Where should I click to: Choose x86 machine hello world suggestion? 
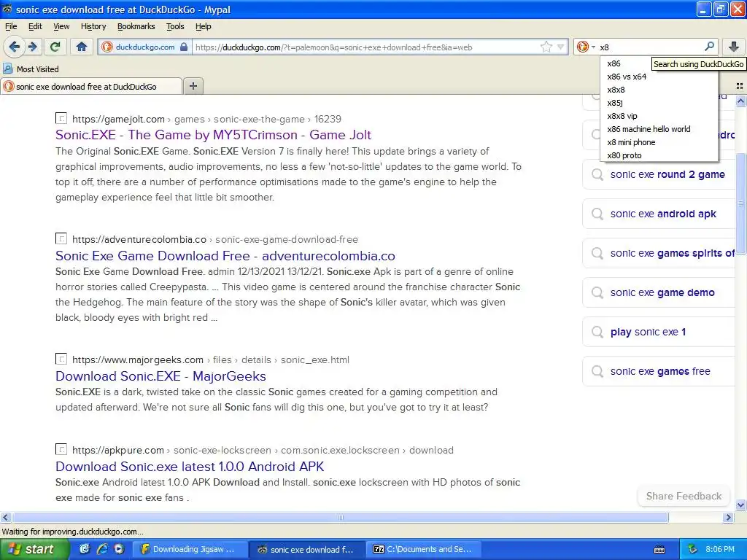659,129
